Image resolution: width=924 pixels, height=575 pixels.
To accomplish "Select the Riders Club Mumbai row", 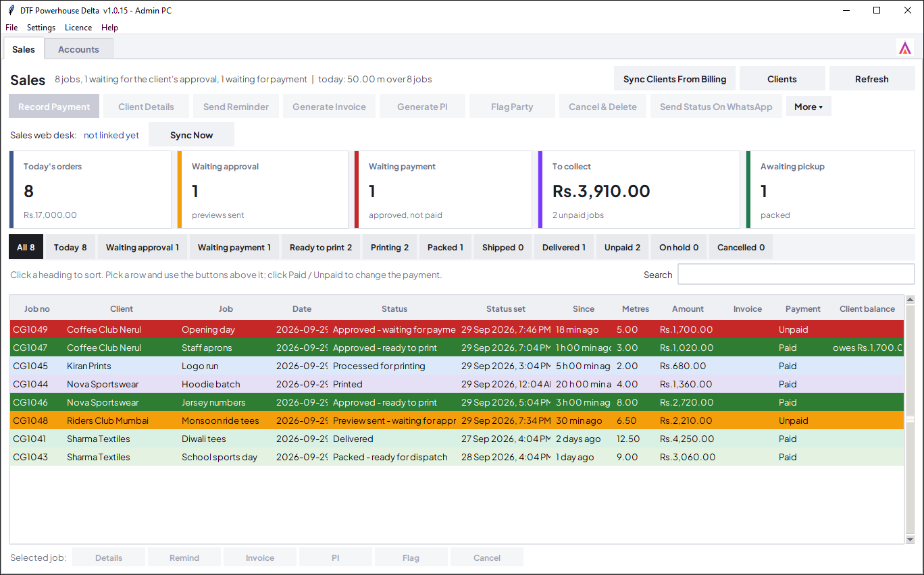I will 457,420.
